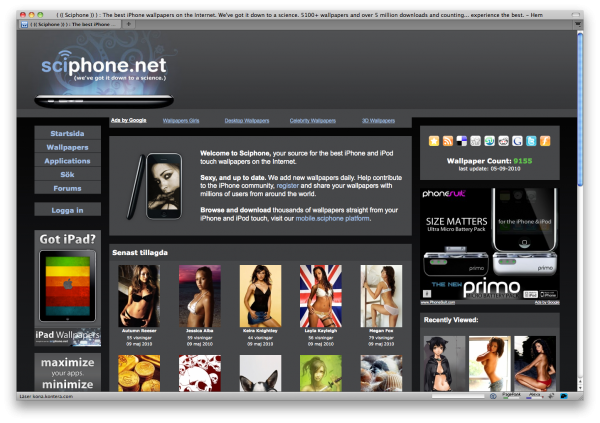600x423 pixels.
Task: Share on StumbleUpon icon
Action: click(x=489, y=141)
